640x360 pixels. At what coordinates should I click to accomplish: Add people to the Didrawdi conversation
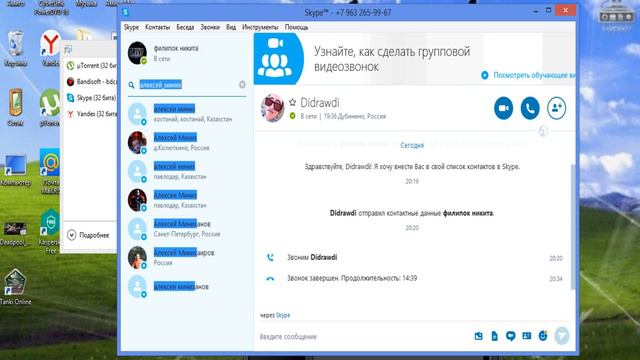coord(556,108)
